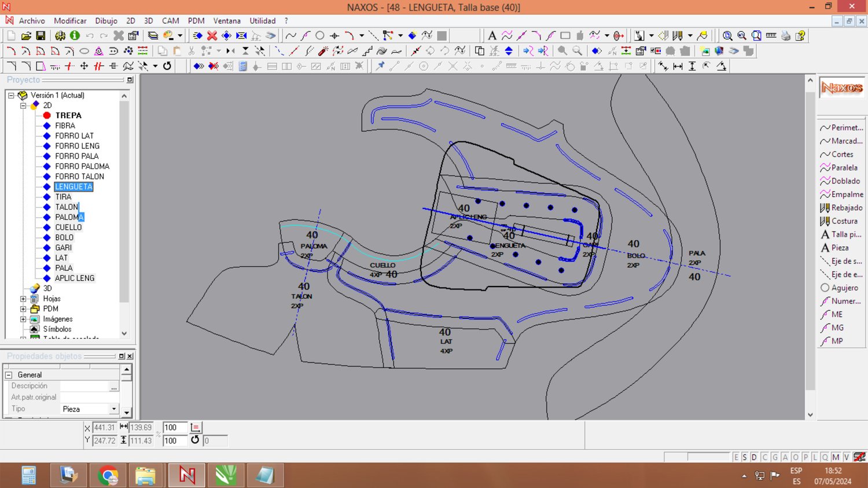
Task: Click the firecracker-shaped tool icon
Action: pos(323,51)
